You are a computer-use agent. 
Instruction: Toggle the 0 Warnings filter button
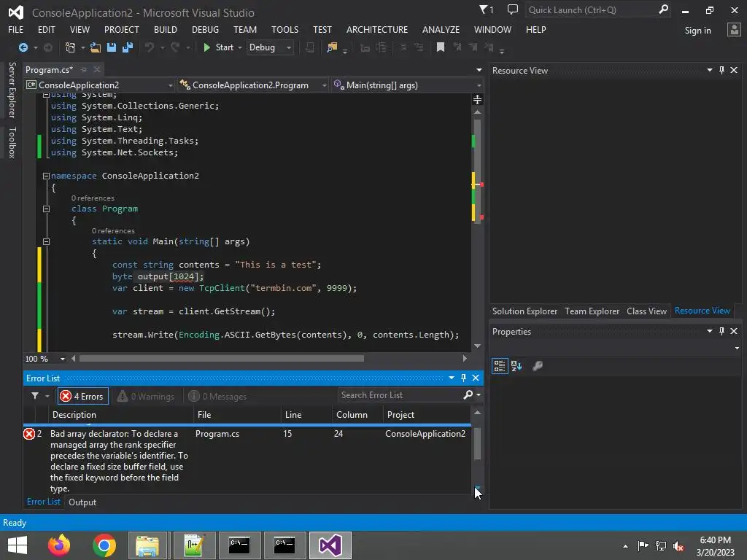[x=146, y=396]
